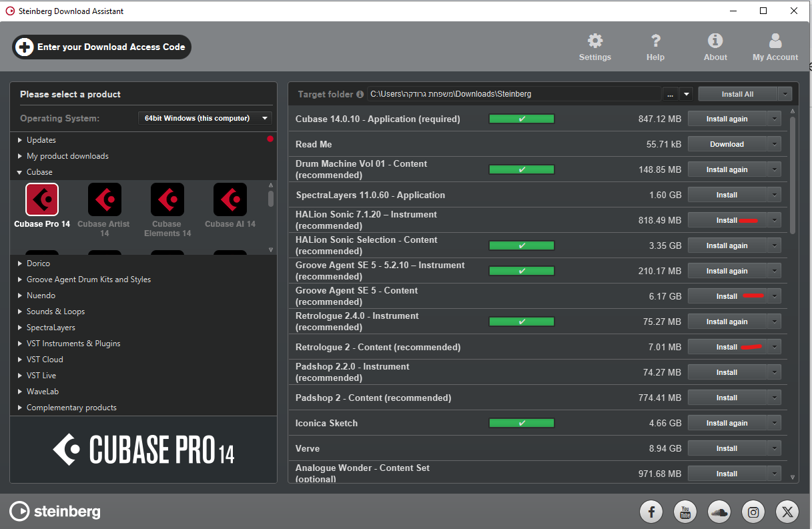Viewport: 812px width, 529px height.
Task: Browse target folder with the ... button
Action: [671, 94]
